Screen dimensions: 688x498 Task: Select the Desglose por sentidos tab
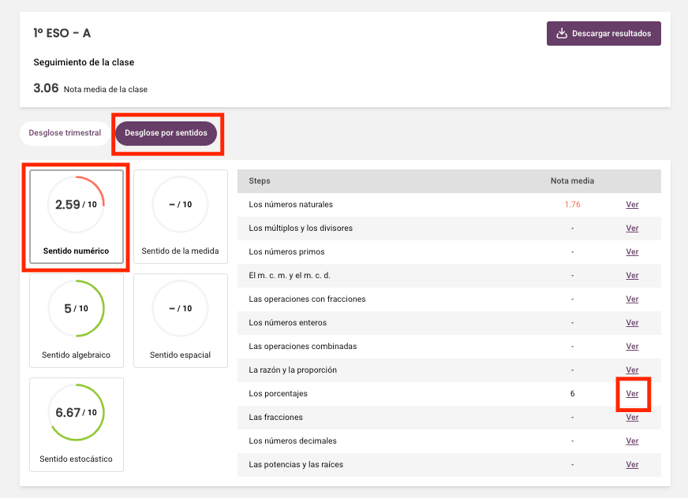pyautogui.click(x=166, y=133)
